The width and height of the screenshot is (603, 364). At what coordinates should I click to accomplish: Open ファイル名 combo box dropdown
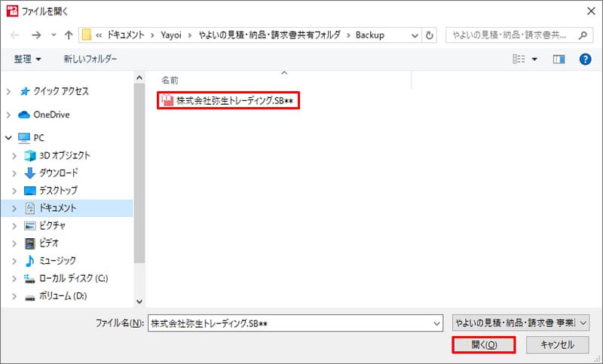(x=437, y=323)
